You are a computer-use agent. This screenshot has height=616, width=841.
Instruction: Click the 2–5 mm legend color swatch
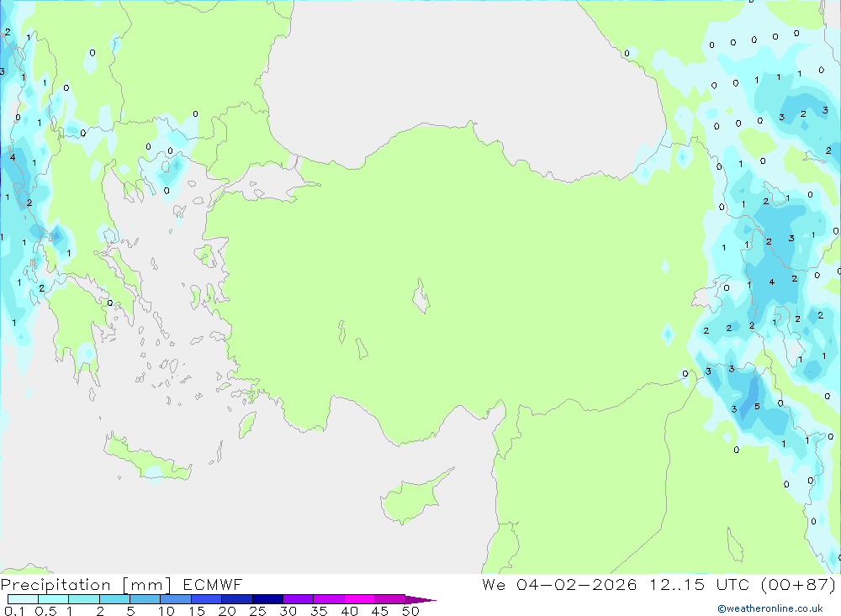point(114,599)
